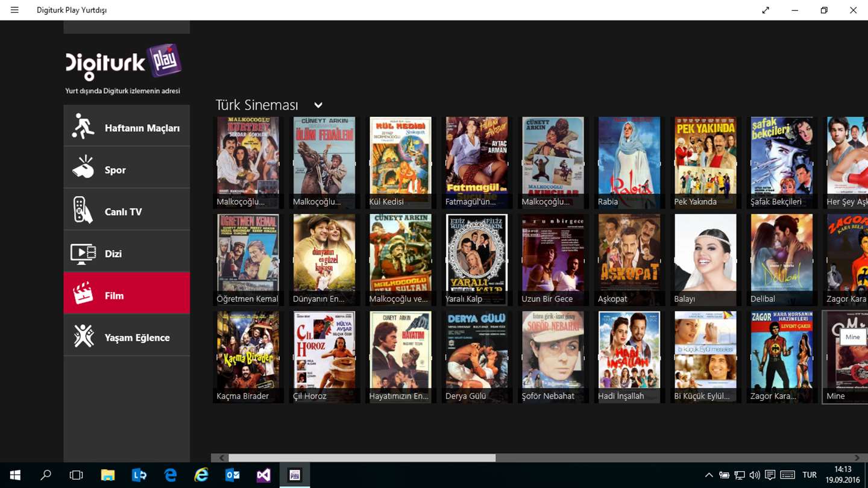
Task: Open Internet Explorer from the taskbar
Action: point(201,475)
